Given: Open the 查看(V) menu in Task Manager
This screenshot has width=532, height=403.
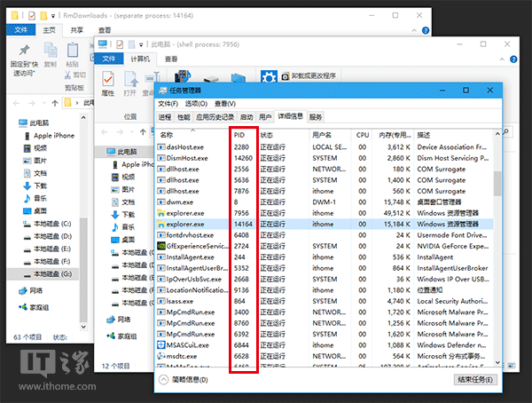Looking at the screenshot, I should click(x=224, y=104).
